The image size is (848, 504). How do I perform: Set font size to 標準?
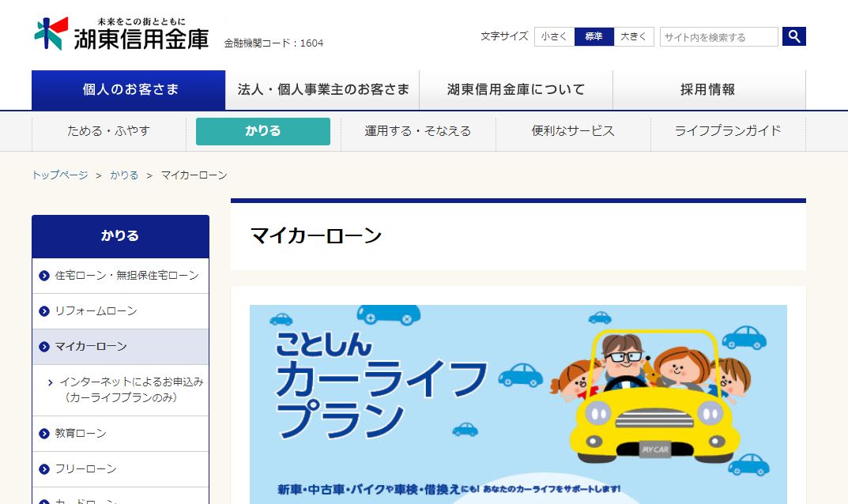(x=594, y=36)
